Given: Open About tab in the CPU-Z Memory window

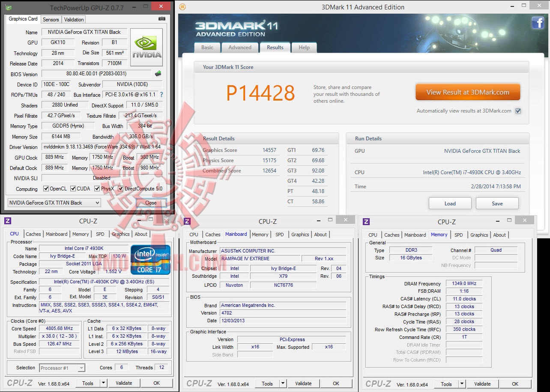Looking at the screenshot, I should (499, 235).
